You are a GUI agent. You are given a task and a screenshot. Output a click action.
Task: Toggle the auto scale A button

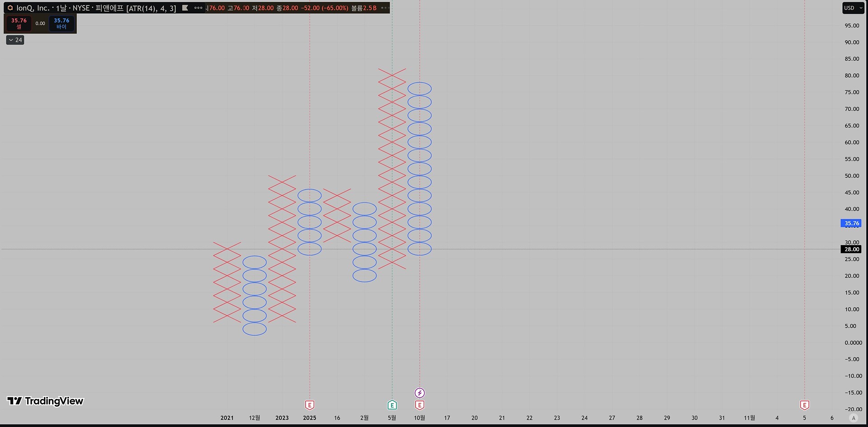click(x=854, y=418)
